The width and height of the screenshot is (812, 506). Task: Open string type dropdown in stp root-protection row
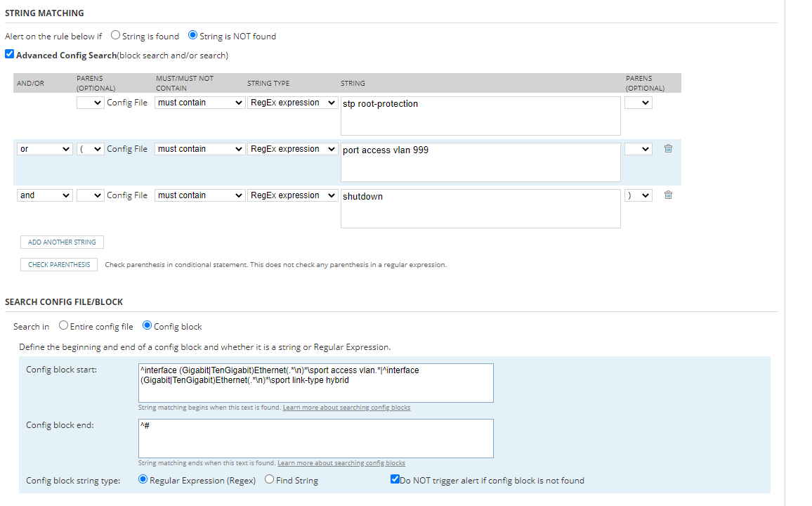(293, 103)
